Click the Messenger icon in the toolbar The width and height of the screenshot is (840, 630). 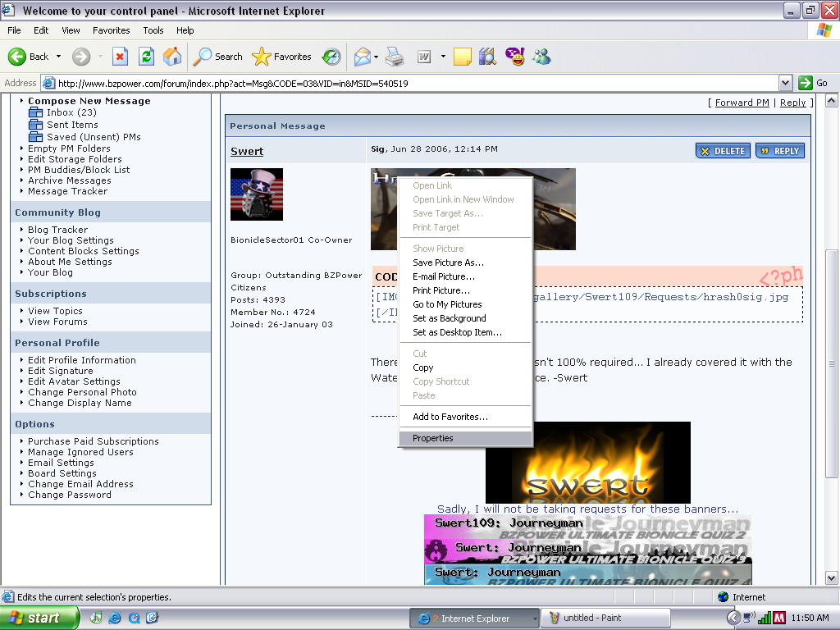click(541, 57)
